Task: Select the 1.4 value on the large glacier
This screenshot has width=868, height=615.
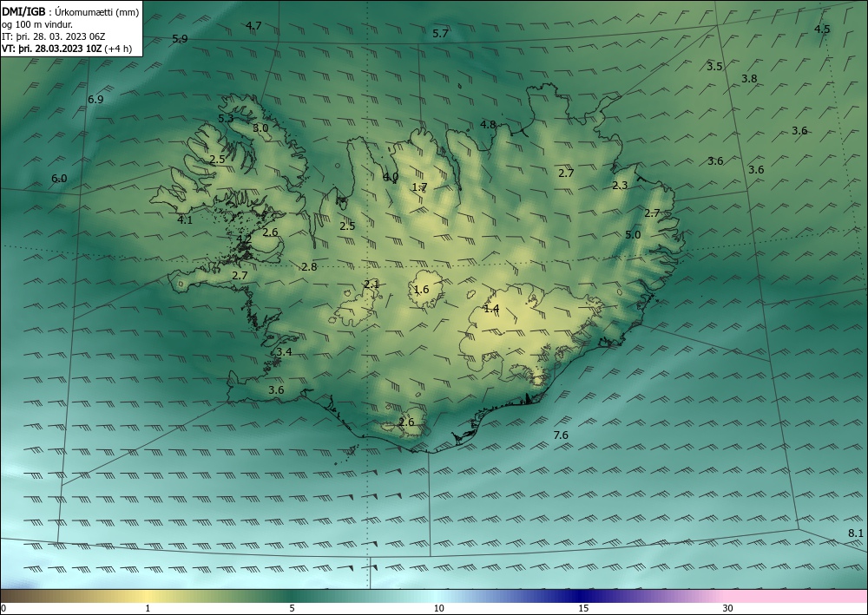Action: click(491, 309)
